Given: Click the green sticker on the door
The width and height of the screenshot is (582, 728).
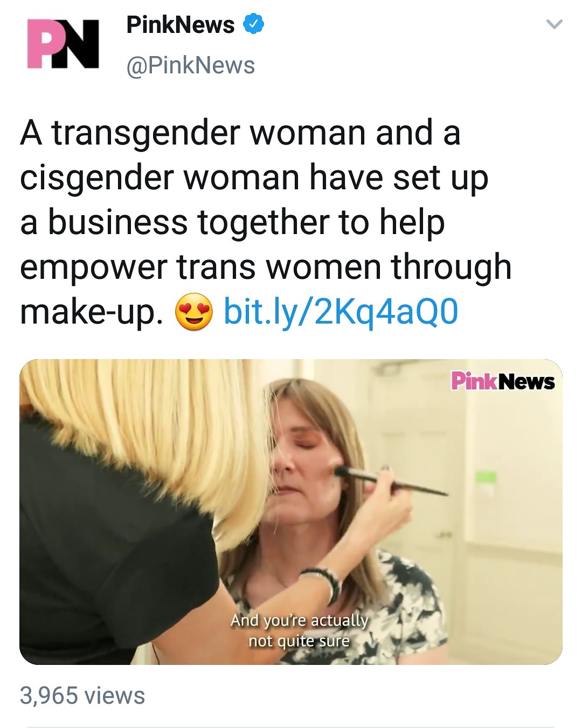Looking at the screenshot, I should [x=487, y=478].
